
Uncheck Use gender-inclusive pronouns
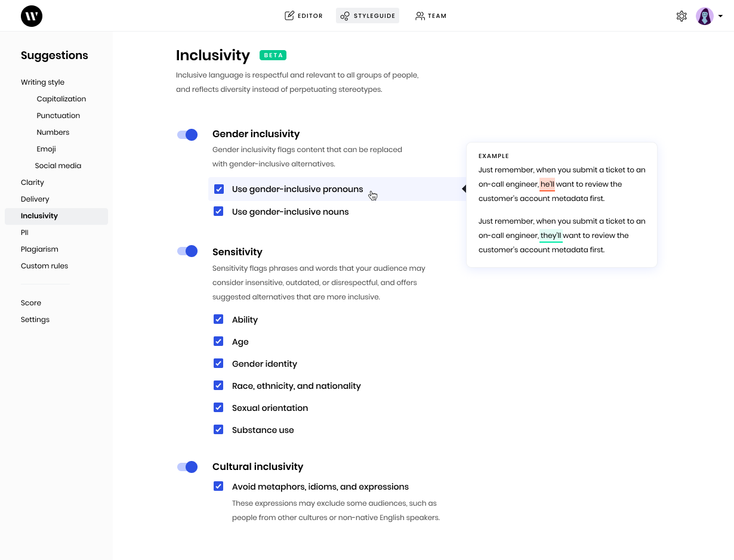coord(219,189)
